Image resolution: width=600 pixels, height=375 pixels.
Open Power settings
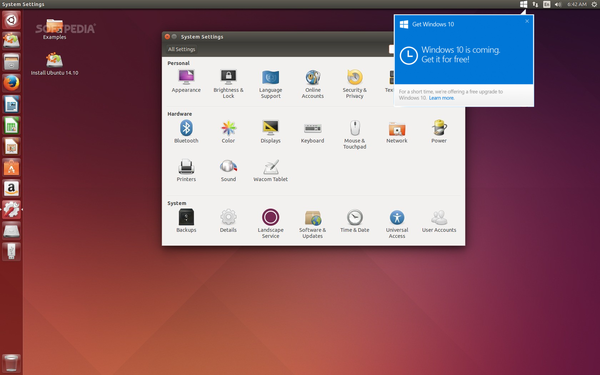click(439, 132)
